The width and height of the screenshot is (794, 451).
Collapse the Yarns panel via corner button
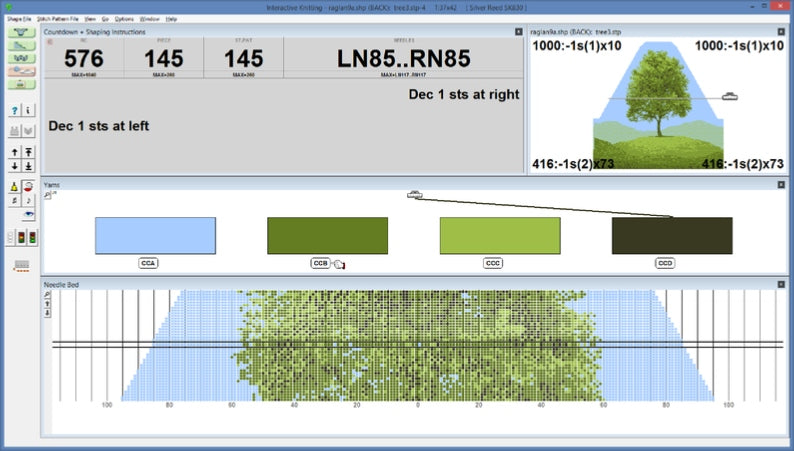(x=781, y=185)
